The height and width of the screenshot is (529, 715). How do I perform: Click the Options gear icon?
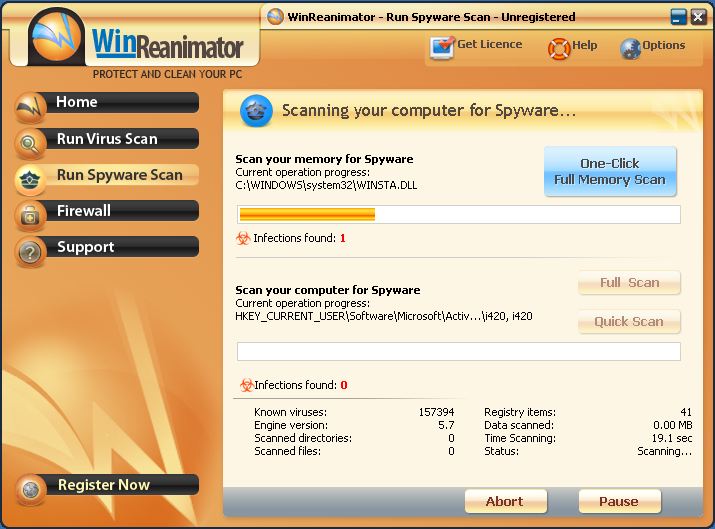[630, 48]
